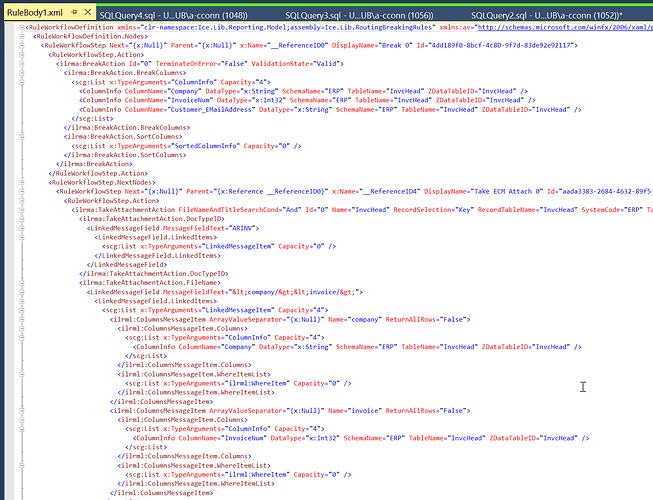Click the DisplayName="Take ECM Attach 0" attribute
Screen dimensions: 653x500
tap(484, 192)
